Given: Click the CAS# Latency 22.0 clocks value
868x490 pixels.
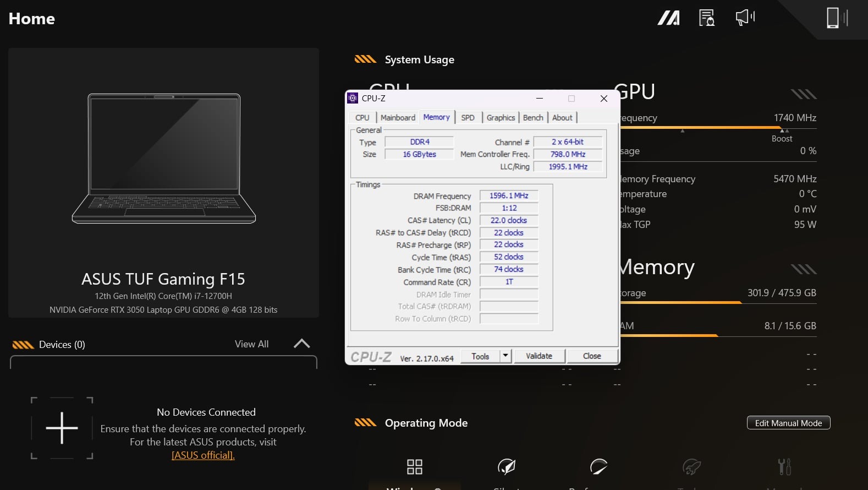Looking at the screenshot, I should (509, 220).
